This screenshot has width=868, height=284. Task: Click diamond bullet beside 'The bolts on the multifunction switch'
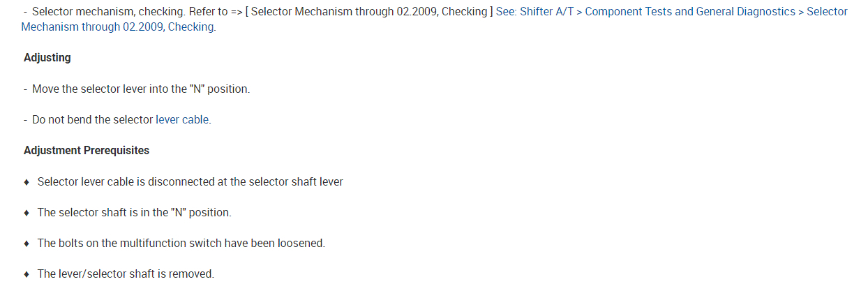point(27,244)
